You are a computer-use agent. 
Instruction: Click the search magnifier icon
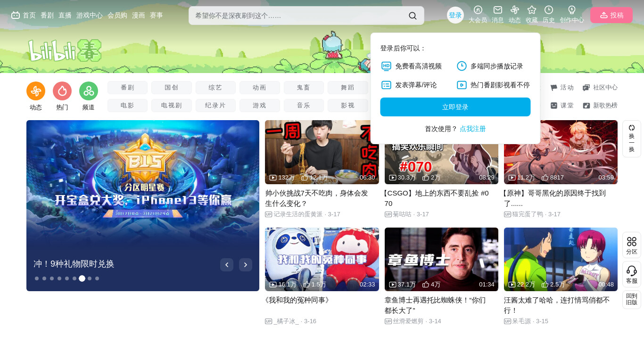pos(413,16)
